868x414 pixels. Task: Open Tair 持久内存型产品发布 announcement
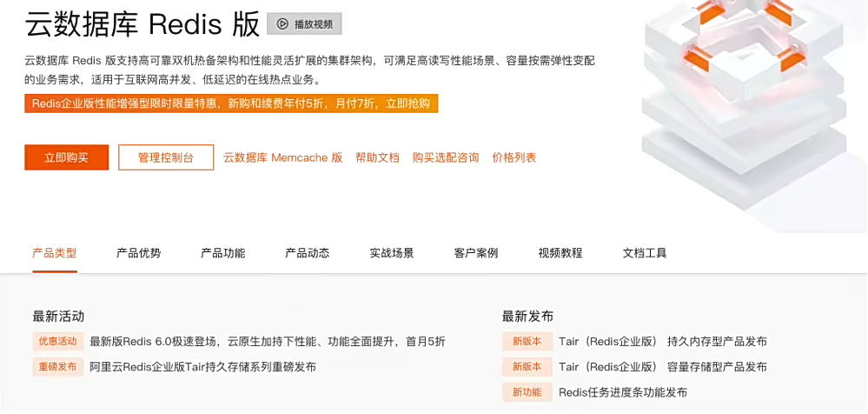(663, 342)
